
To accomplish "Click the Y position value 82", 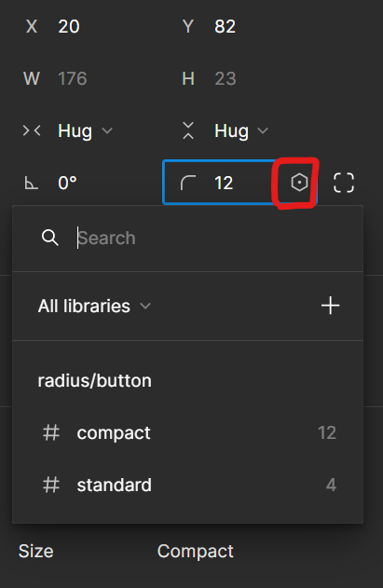I will click(x=226, y=27).
